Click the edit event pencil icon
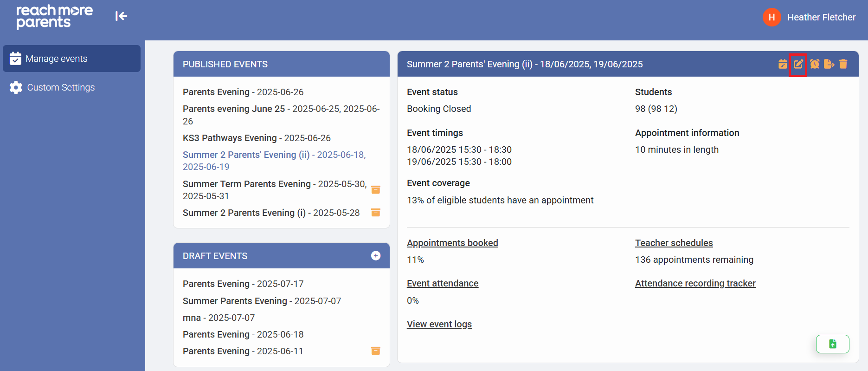 coord(798,64)
